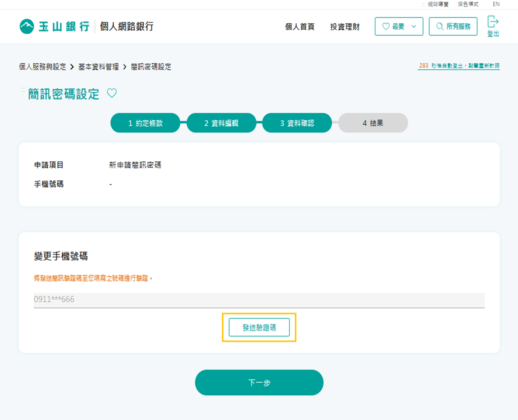Viewport: 518px width, 420px height.
Task: Click the 簡訊密碼設定 page title
Action: 64,94
